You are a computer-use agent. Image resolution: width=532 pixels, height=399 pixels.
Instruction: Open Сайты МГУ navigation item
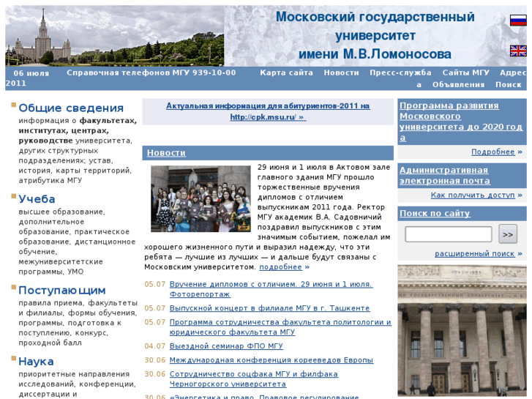pyautogui.click(x=465, y=72)
